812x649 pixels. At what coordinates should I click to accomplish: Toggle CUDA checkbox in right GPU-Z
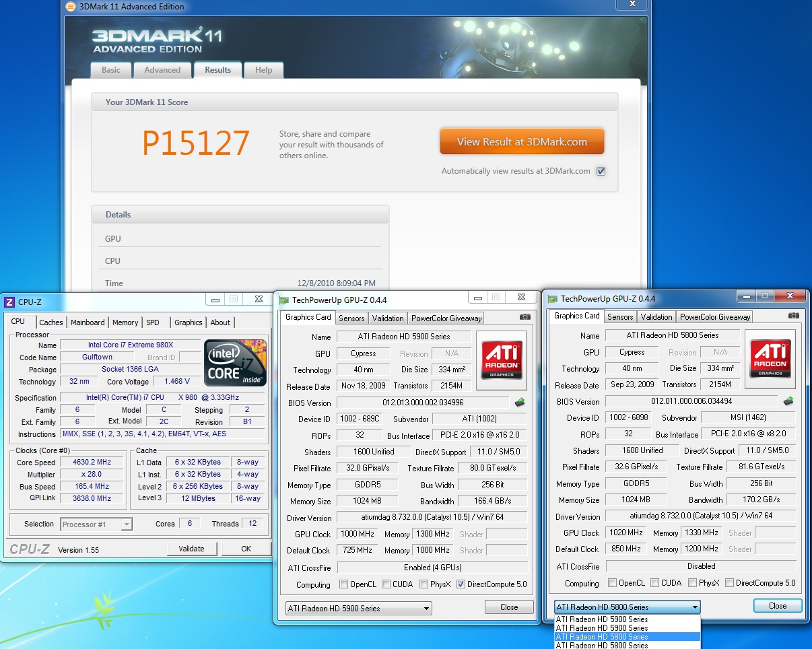pyautogui.click(x=655, y=583)
